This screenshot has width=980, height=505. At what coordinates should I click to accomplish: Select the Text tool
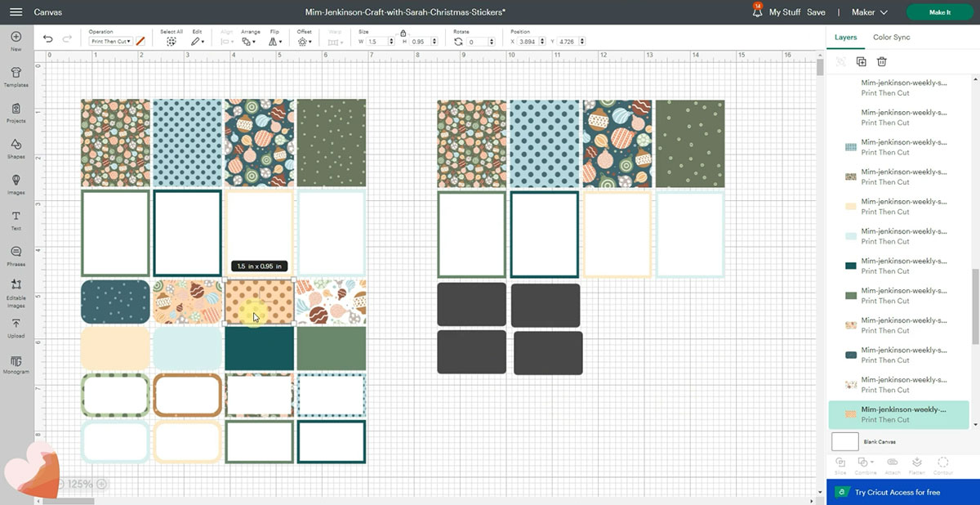pos(16,220)
